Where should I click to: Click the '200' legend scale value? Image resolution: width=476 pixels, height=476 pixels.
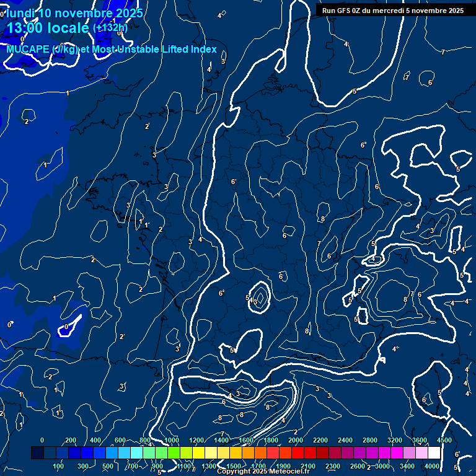[71, 440]
